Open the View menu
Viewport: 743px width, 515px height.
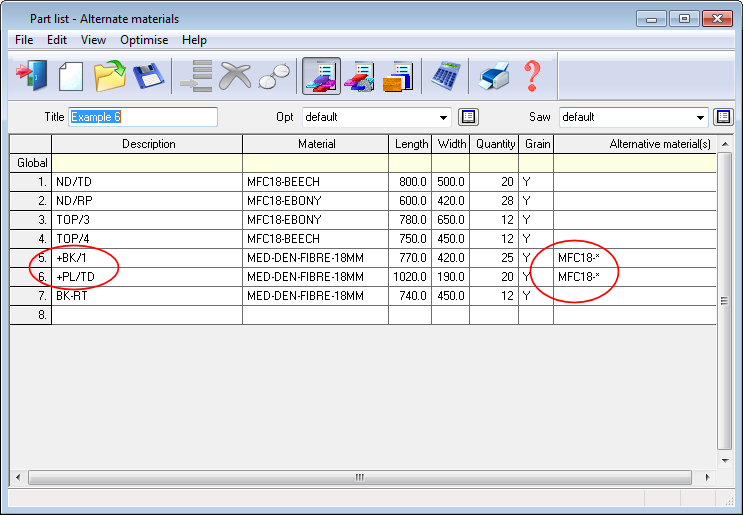[x=93, y=40]
